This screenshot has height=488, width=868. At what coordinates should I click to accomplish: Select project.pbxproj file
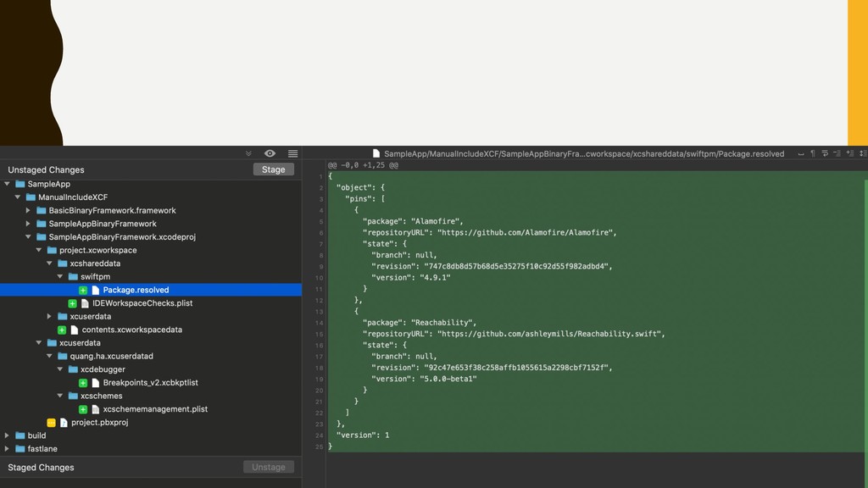click(x=100, y=423)
